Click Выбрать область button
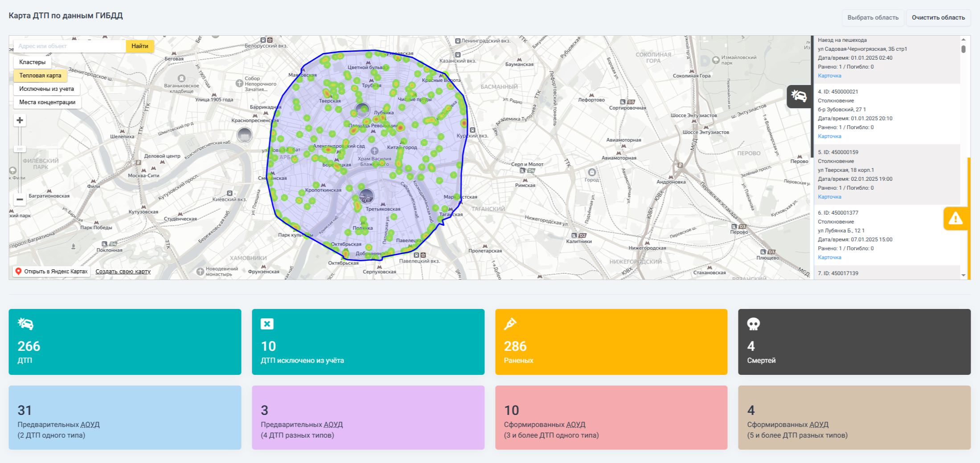The height and width of the screenshot is (463, 980). 873,18
